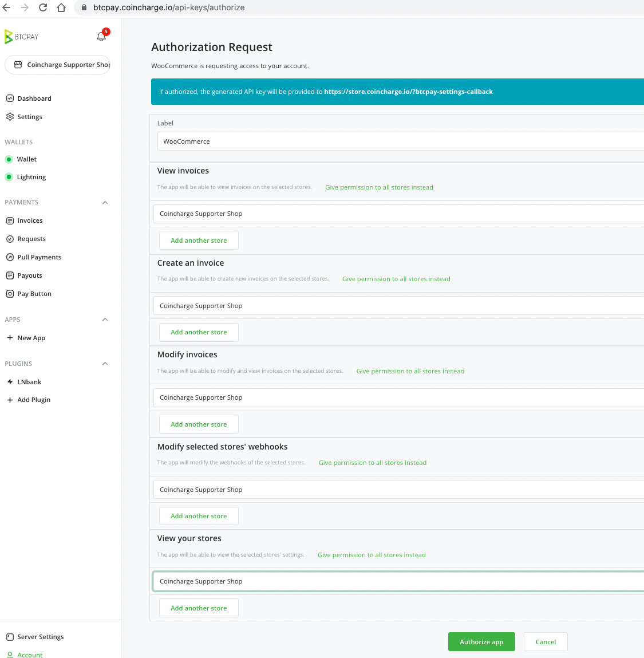Open the Coincharge Supporter Shop store selector
Screen dimensions: 644x658
pyautogui.click(x=57, y=65)
